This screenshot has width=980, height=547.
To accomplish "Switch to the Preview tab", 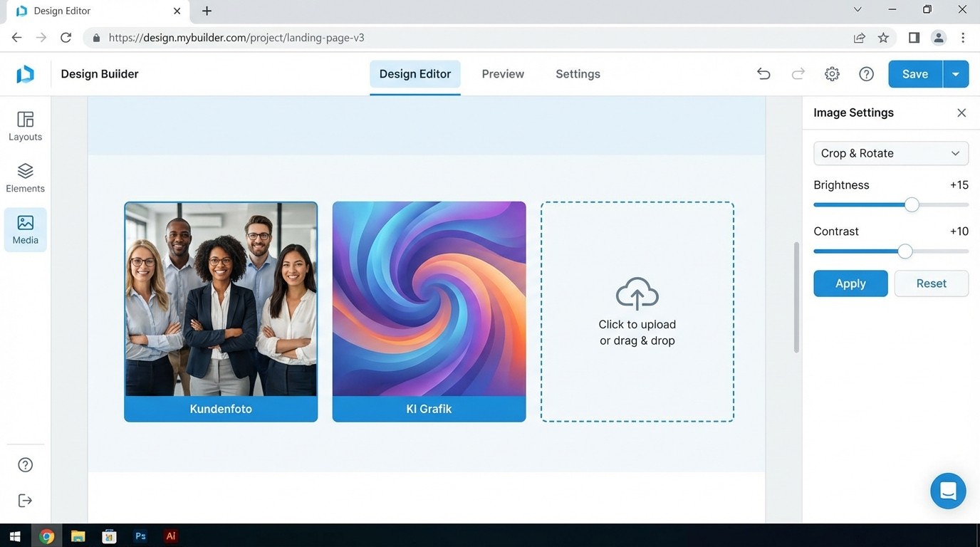I will [502, 73].
